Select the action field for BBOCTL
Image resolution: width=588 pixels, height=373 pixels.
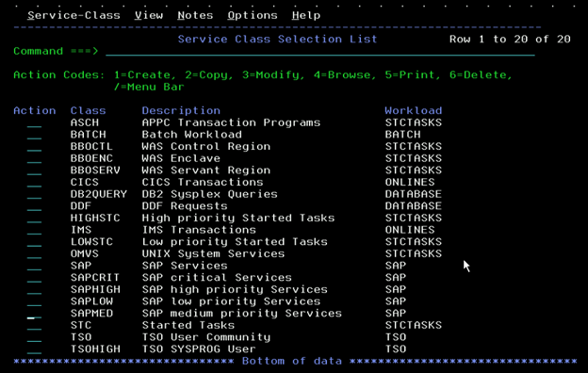[34, 147]
